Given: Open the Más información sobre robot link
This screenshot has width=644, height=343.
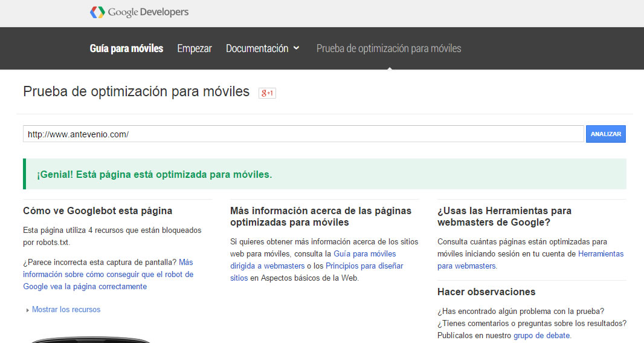Looking at the screenshot, I should click(108, 274).
